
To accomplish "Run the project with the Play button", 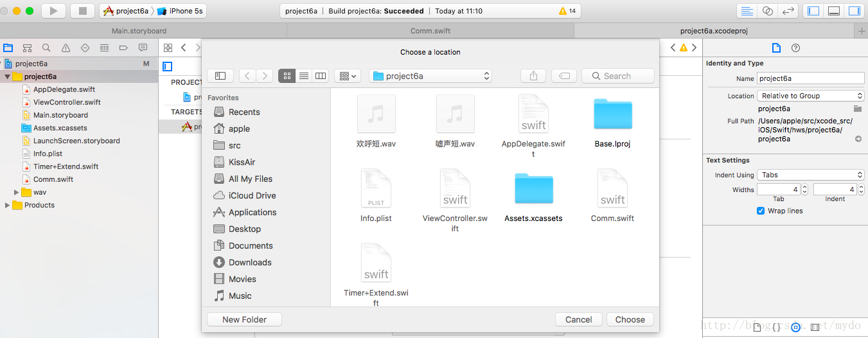I will coord(54,11).
